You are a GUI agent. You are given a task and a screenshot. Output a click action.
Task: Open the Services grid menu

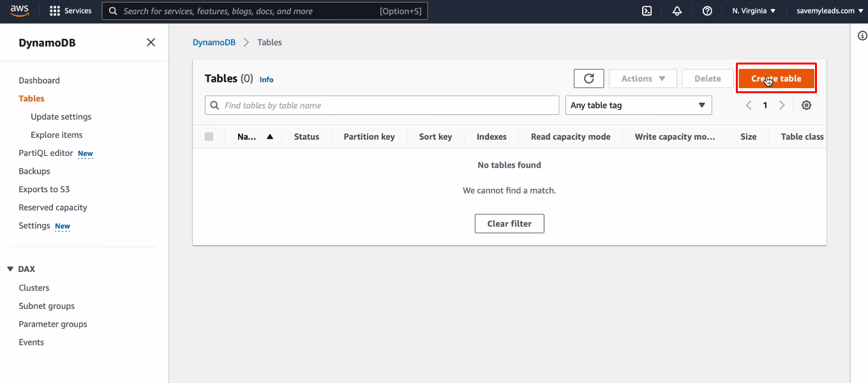pos(70,11)
